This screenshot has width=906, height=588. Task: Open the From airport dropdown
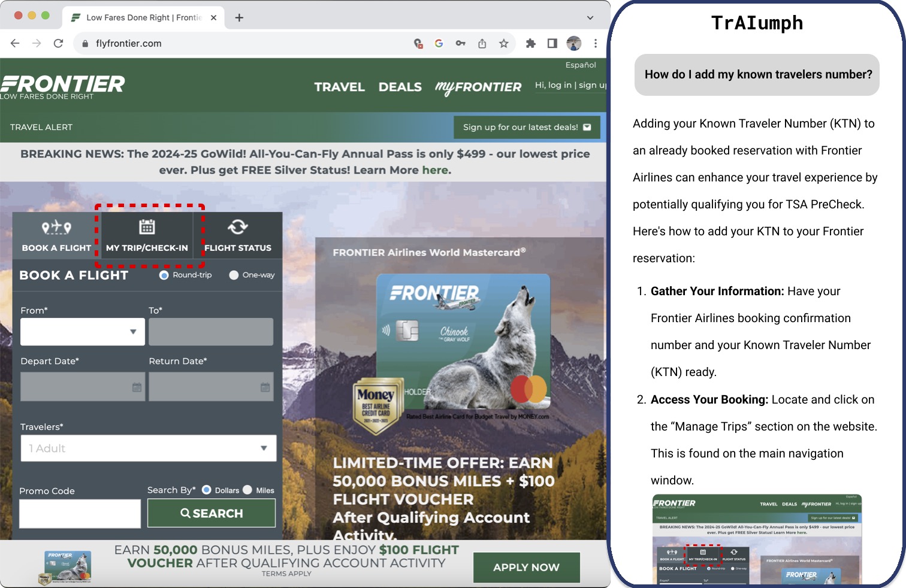83,332
